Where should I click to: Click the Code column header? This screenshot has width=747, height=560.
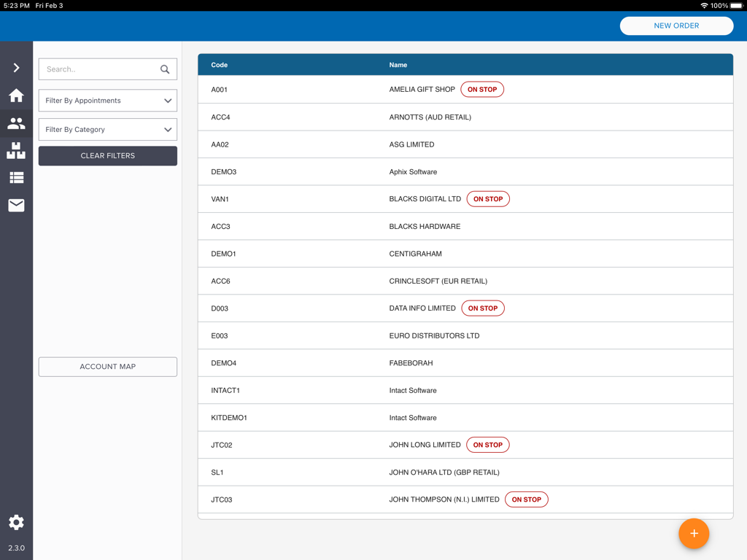click(219, 64)
